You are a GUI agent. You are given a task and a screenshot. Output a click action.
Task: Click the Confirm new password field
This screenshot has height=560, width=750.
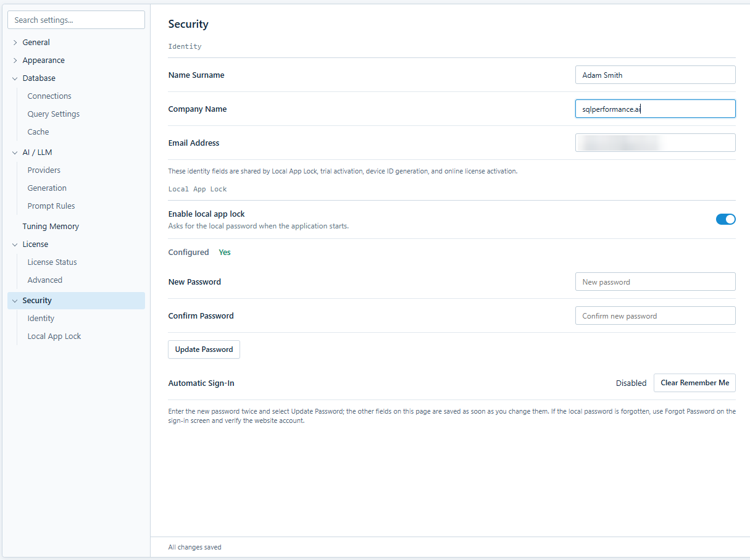coord(655,316)
